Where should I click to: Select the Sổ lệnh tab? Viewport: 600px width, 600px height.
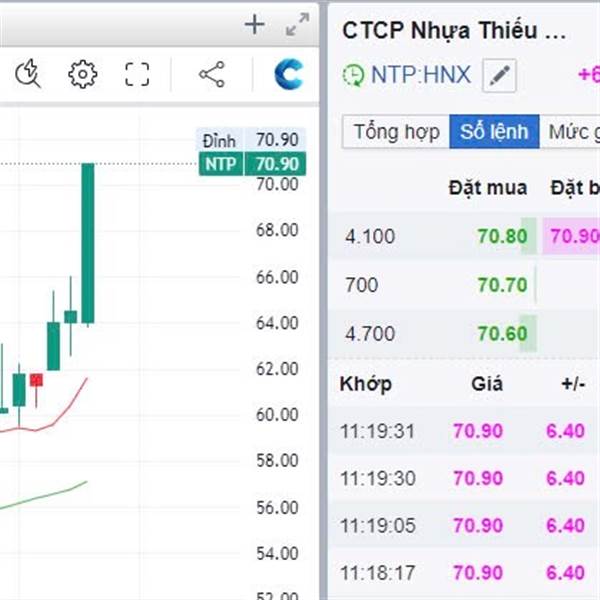(x=494, y=132)
